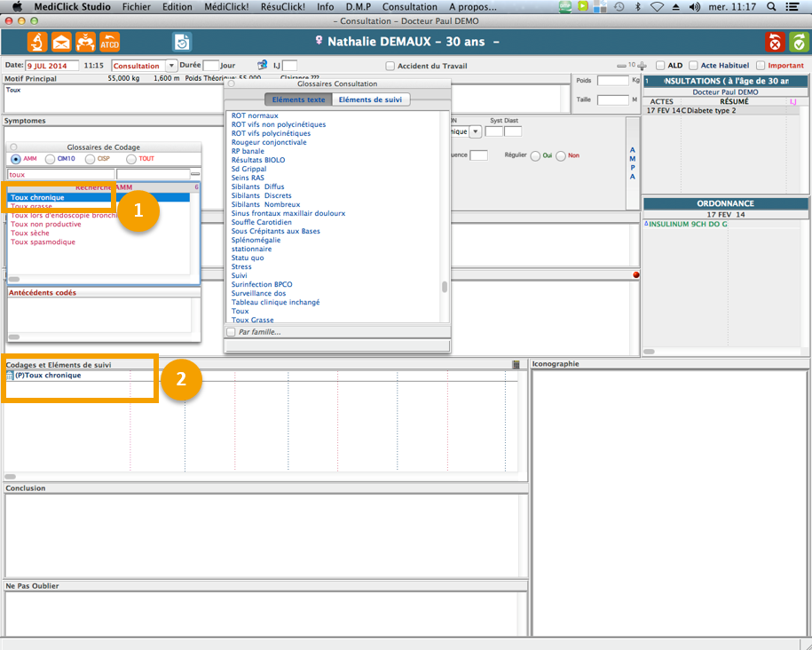The height and width of the screenshot is (650, 812).
Task: Click the blue document clock icon
Action: (182, 42)
